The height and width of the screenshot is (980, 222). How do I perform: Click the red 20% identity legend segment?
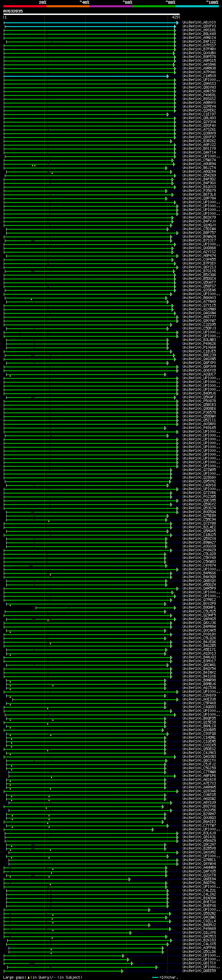[25, 6]
